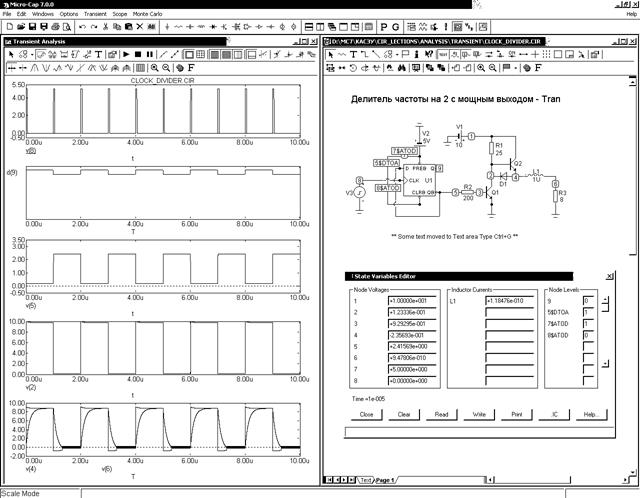
Task: Switch to the Page 1 tab
Action: click(x=384, y=480)
